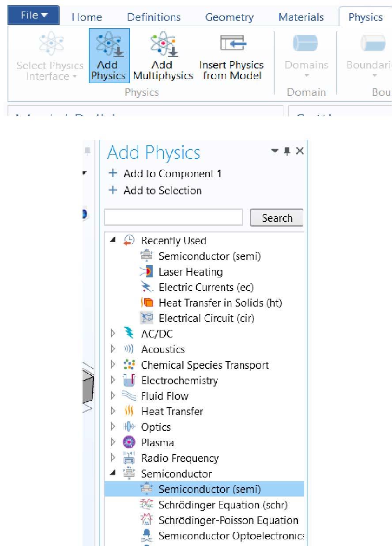
Task: Expand the Electrochemistry branch
Action: [113, 380]
